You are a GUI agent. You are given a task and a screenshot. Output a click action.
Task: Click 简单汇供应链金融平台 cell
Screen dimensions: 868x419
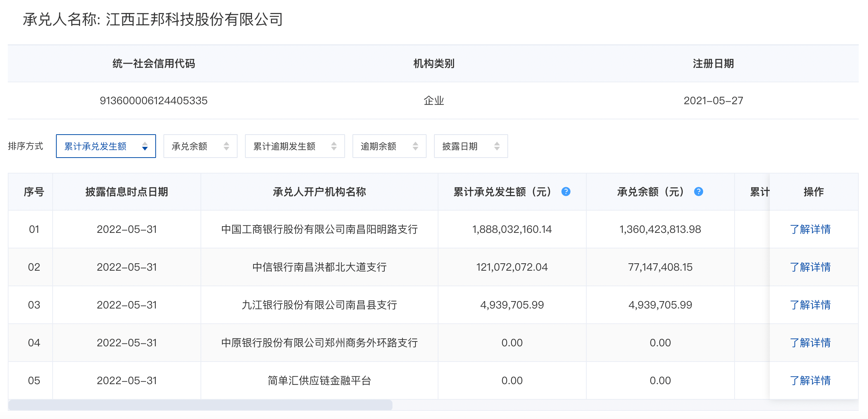pos(319,380)
